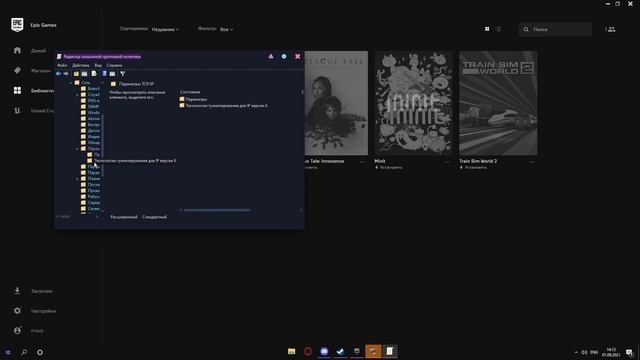Select the Диспе... tree folder
Image resolution: width=640 pixels, height=360 pixels.
pos(90,131)
